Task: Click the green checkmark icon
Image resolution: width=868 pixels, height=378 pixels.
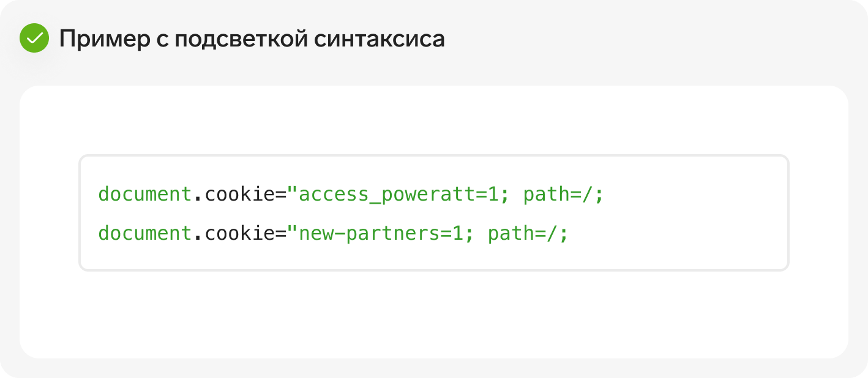Action: click(34, 38)
